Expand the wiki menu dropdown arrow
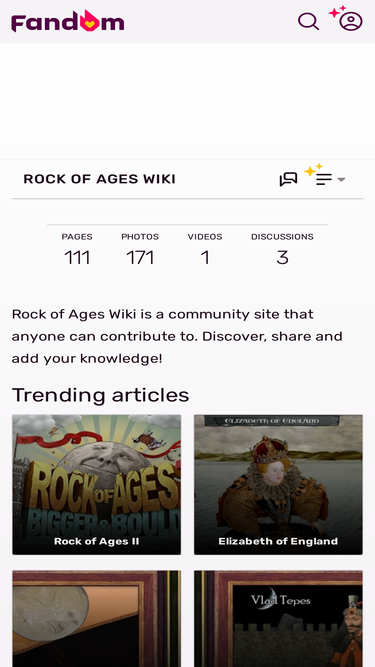375x667 pixels. (x=341, y=180)
